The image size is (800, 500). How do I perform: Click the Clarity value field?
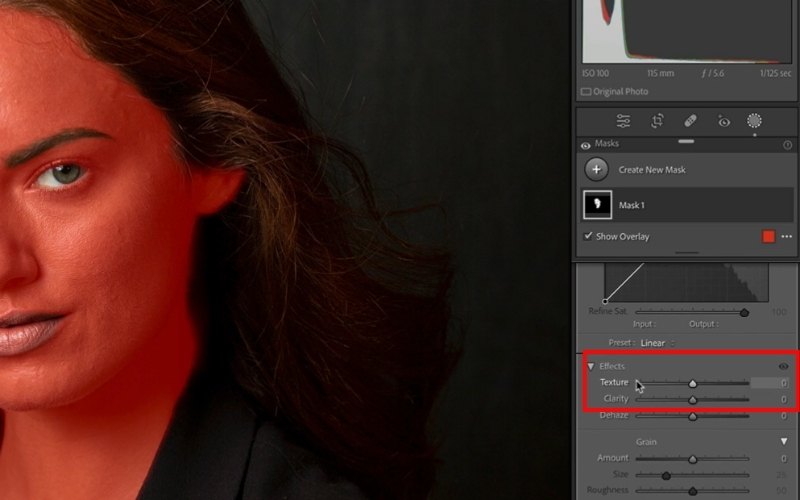click(x=783, y=399)
